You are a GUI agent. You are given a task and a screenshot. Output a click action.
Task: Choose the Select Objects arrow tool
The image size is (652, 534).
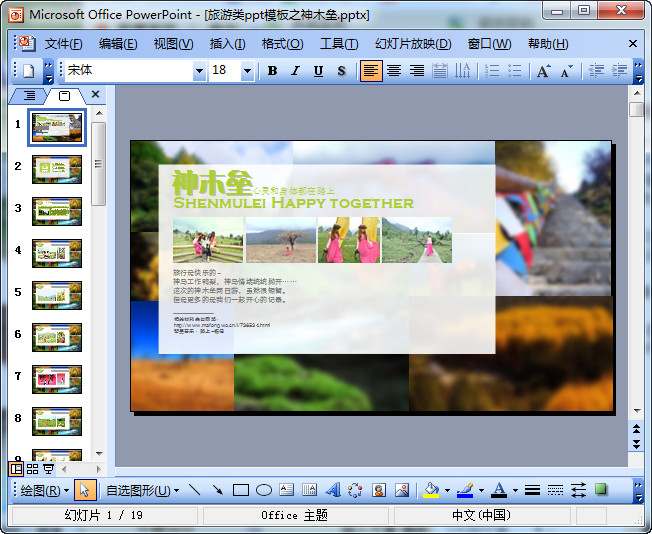(x=85, y=490)
